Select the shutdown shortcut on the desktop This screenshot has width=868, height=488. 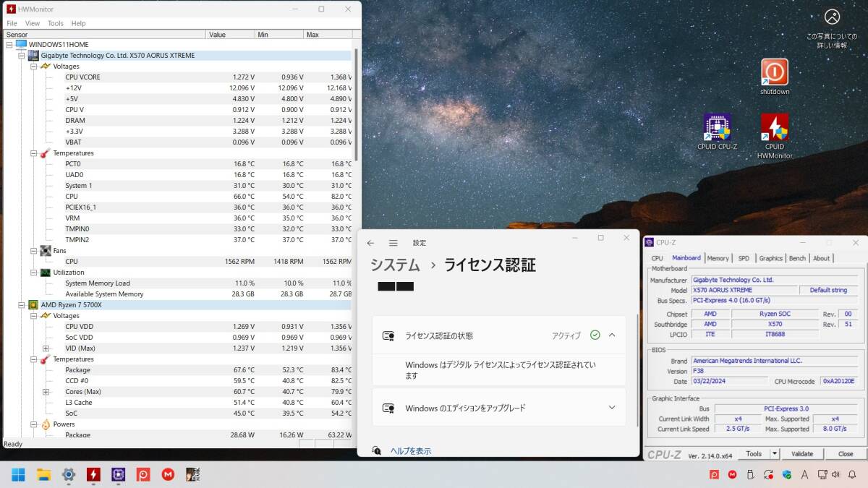click(775, 77)
